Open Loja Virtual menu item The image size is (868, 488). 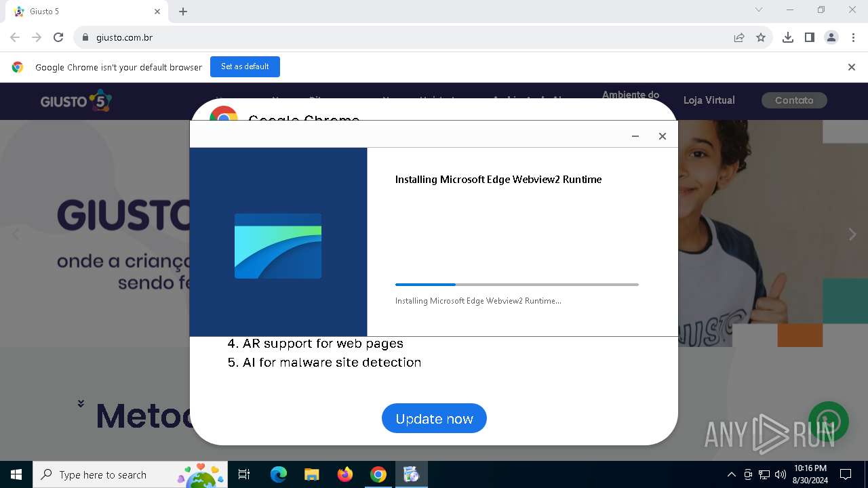(709, 100)
